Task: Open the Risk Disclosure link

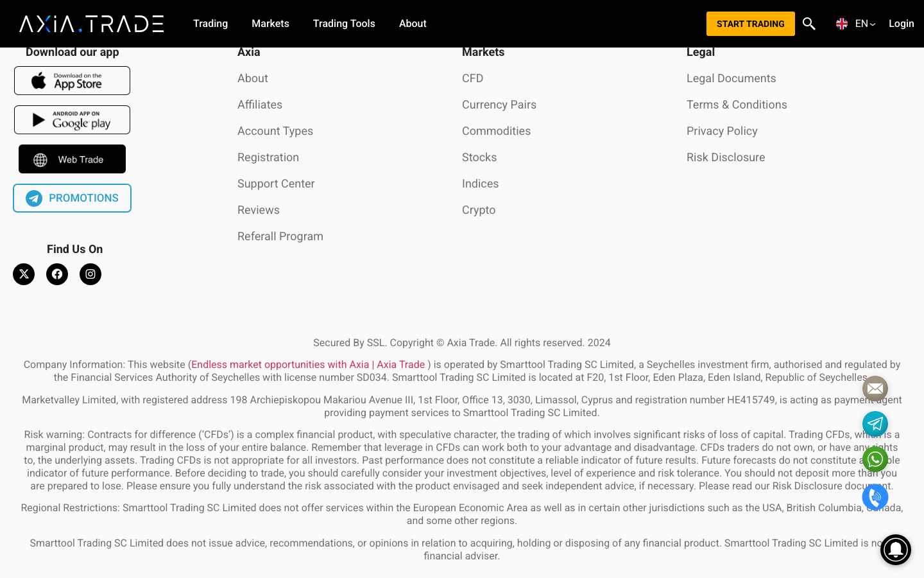Action: pyautogui.click(x=726, y=157)
